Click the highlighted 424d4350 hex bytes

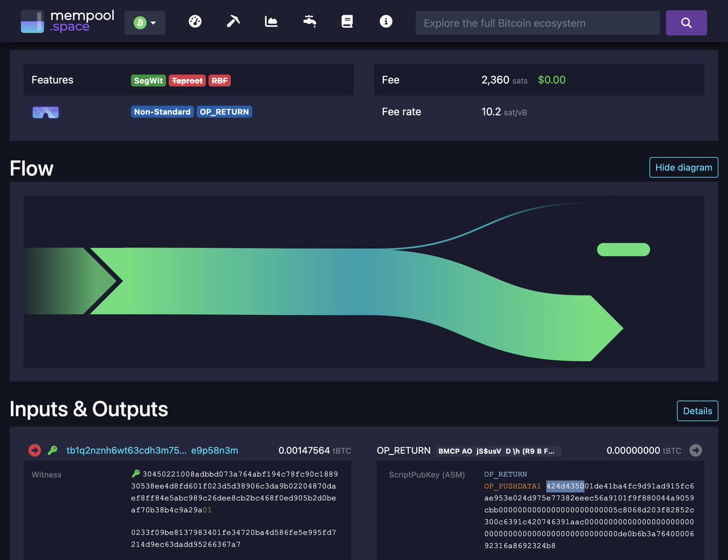pos(565,487)
